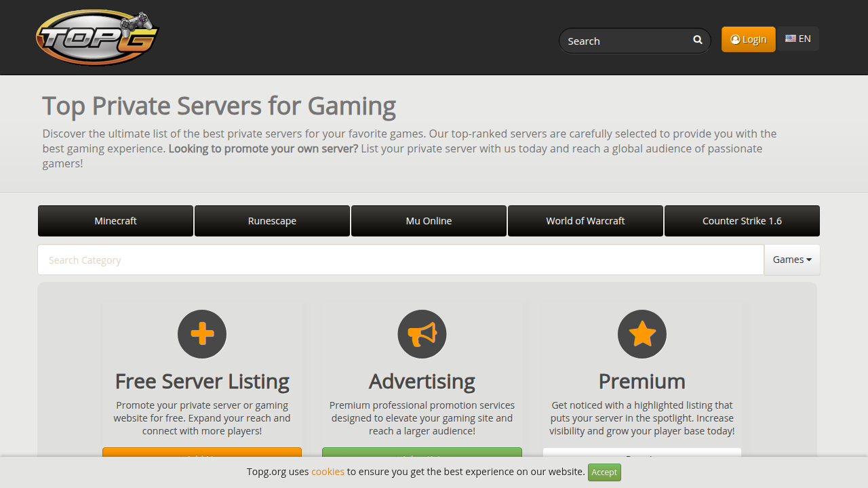Image resolution: width=868 pixels, height=488 pixels.
Task: Go to the Mu Online category
Action: 429,221
